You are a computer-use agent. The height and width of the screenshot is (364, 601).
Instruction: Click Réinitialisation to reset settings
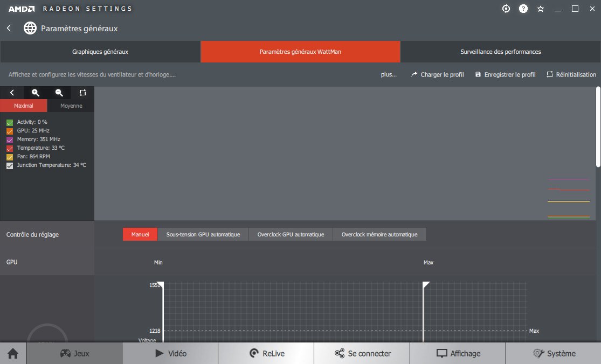tap(576, 74)
